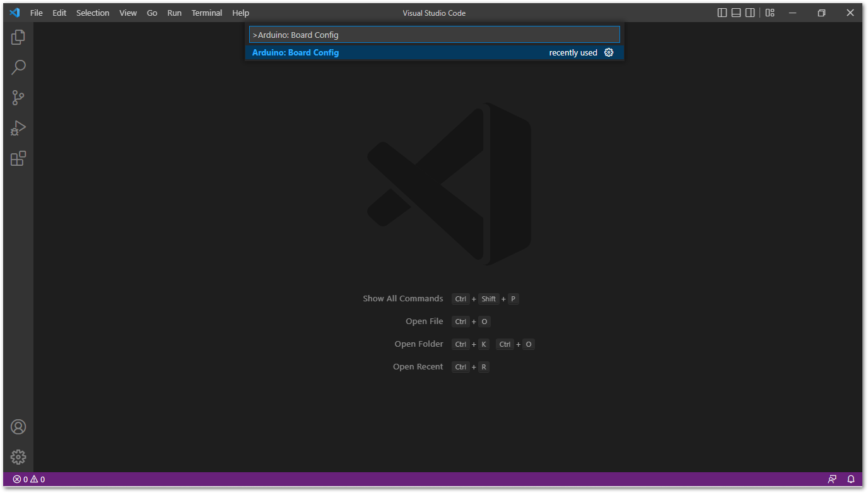Open notifications bell in status bar
The height and width of the screenshot is (493, 868).
pyautogui.click(x=851, y=479)
